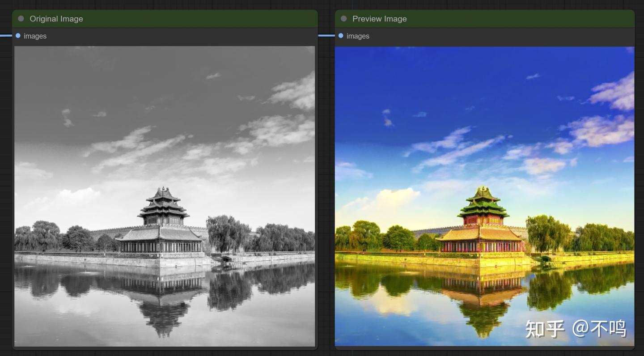Collapse the Preview Image node via its gray dot
This screenshot has height=356, width=644.
344,19
